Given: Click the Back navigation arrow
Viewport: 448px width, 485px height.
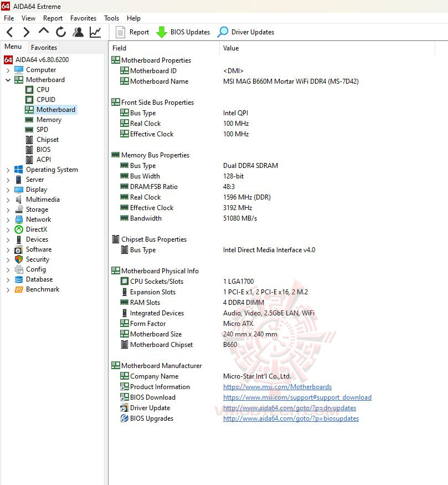Looking at the screenshot, I should [x=9, y=32].
